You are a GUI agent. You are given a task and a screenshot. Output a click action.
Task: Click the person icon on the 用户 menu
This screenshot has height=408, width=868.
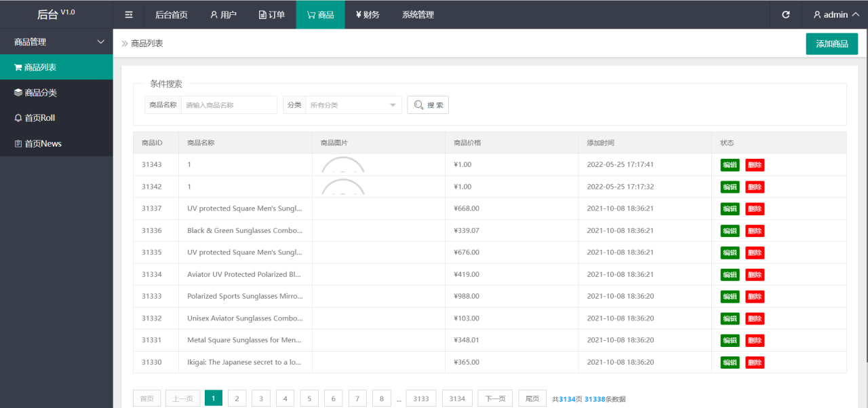click(x=214, y=14)
